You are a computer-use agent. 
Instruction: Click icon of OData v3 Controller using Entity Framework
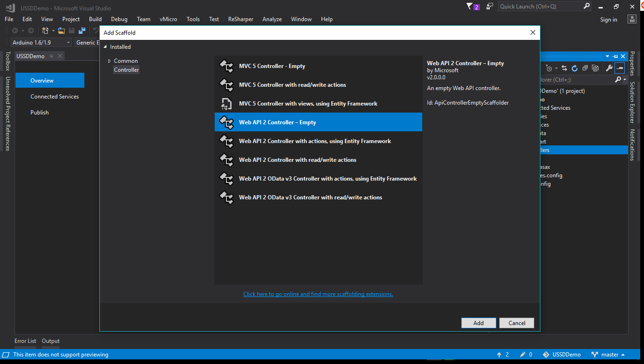point(226,179)
